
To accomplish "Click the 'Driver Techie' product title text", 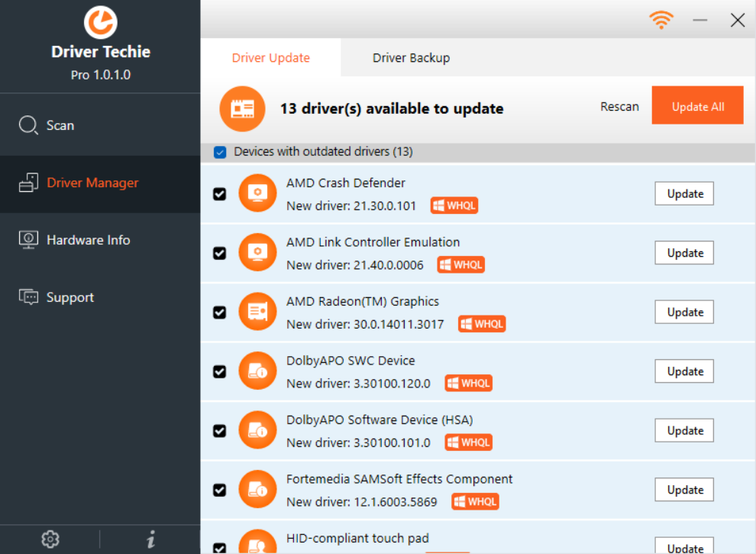I will pos(100,52).
